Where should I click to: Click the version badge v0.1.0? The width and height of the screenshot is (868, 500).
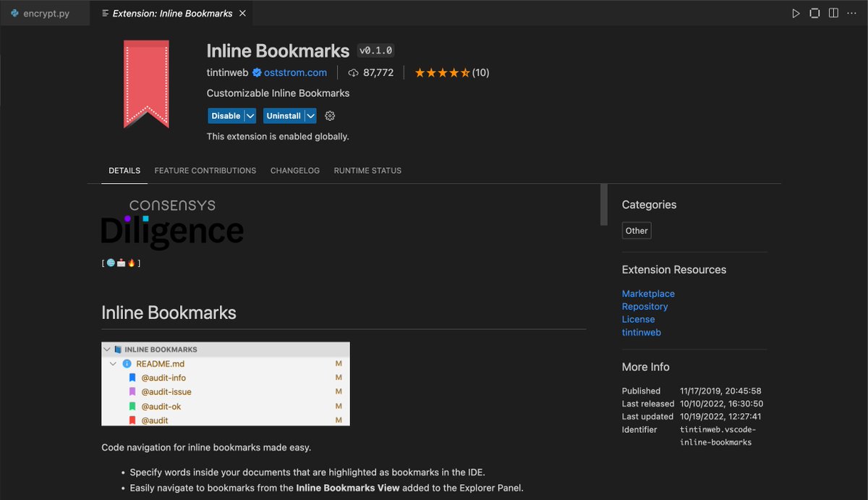pyautogui.click(x=375, y=51)
